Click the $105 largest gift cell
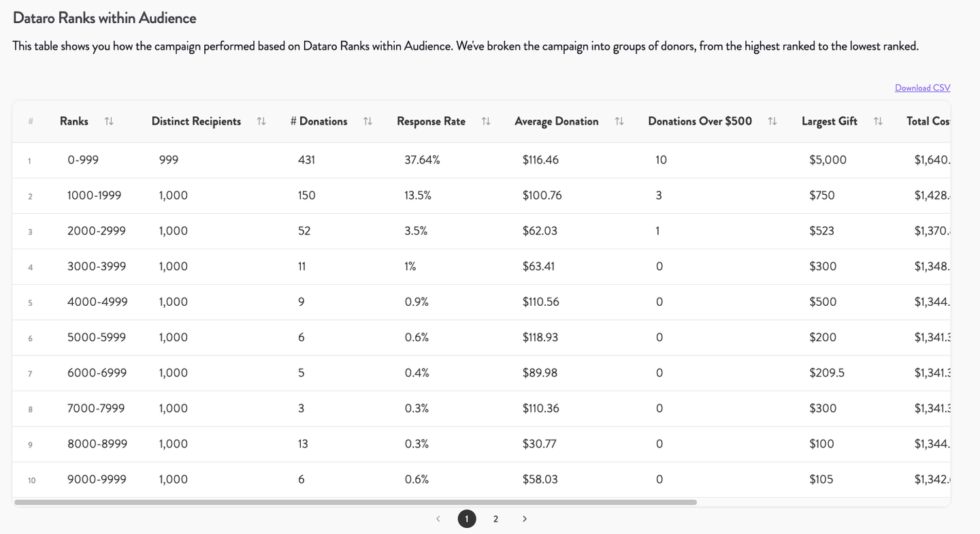This screenshot has height=534, width=980. point(821,479)
